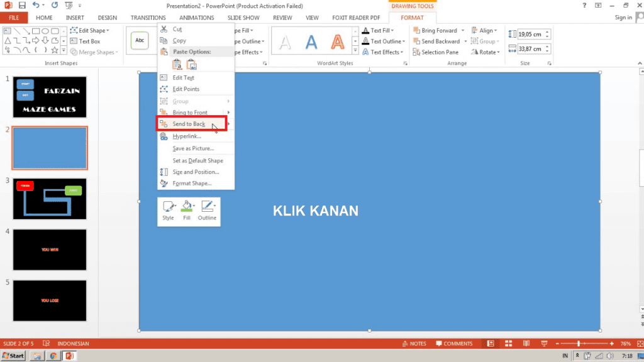644x362 pixels.
Task: Click Start From Beginning slideshow icon
Action: pos(69,5)
